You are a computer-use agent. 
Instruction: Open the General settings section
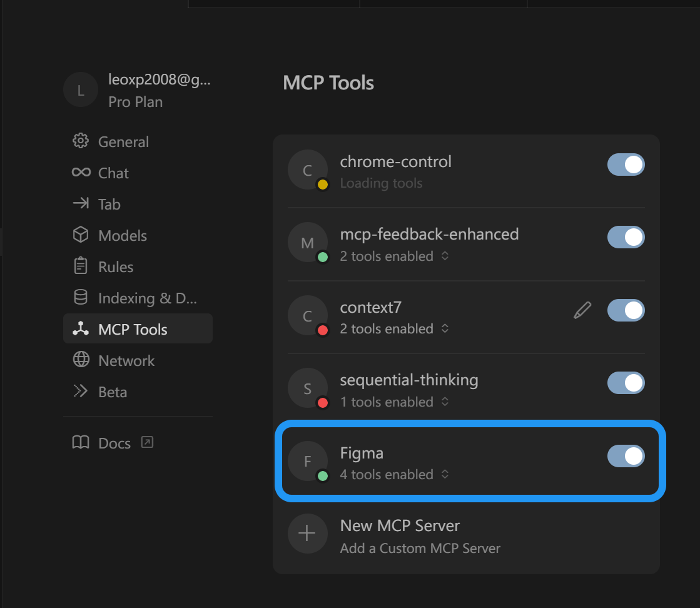tap(138, 141)
